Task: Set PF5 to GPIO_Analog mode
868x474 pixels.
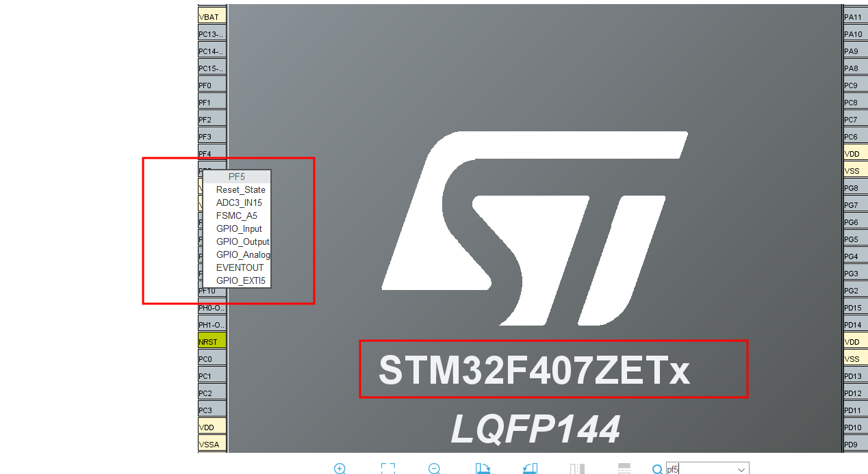Action: (242, 254)
